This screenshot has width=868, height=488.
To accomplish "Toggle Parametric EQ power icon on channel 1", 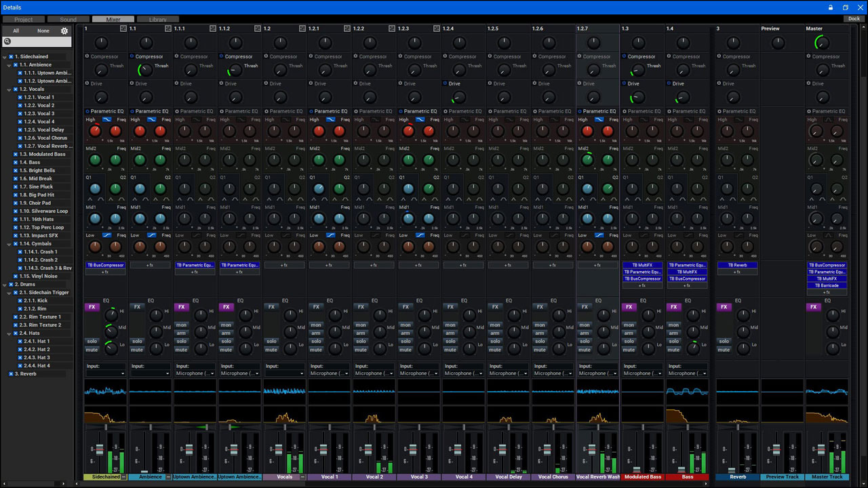I will coord(87,111).
